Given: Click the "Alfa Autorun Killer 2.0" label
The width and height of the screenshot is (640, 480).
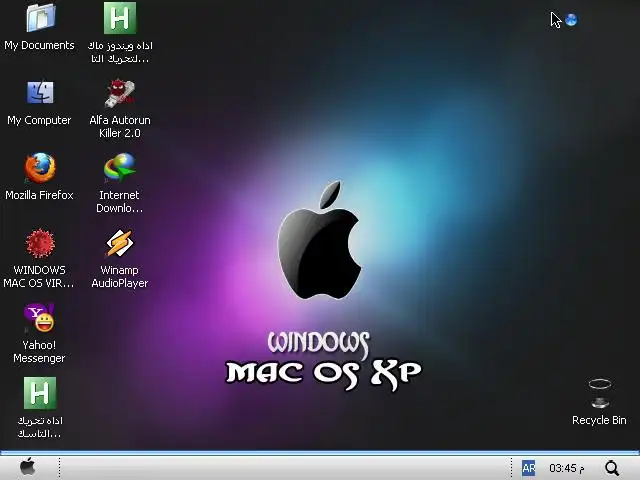Looking at the screenshot, I should pos(120,127).
